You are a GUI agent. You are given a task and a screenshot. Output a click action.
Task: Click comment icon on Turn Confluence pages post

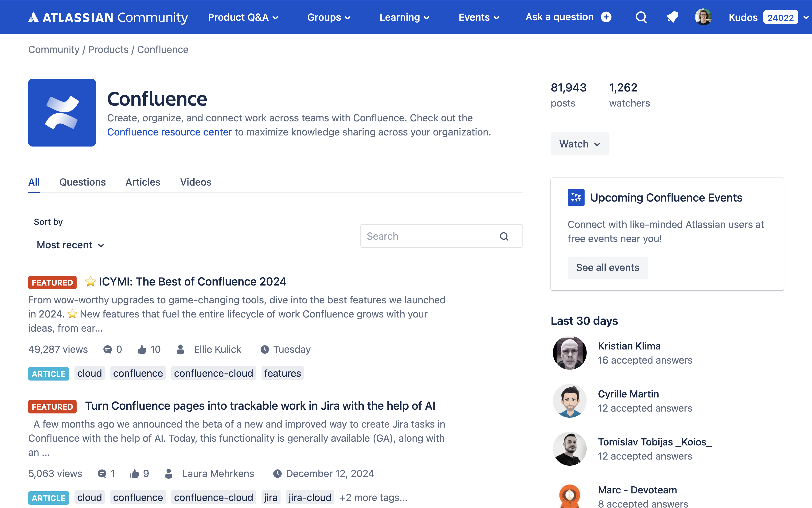pyautogui.click(x=102, y=474)
